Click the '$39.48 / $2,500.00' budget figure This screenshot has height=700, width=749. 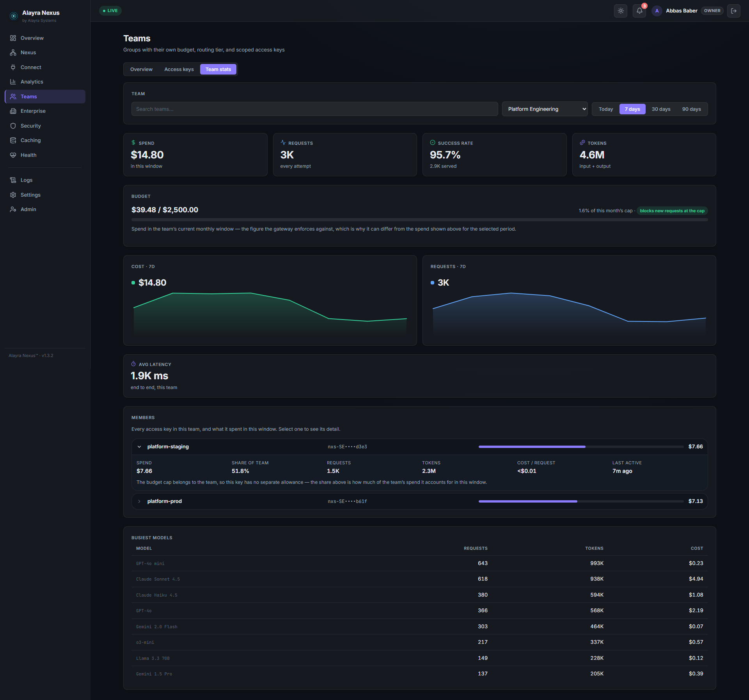[165, 210]
